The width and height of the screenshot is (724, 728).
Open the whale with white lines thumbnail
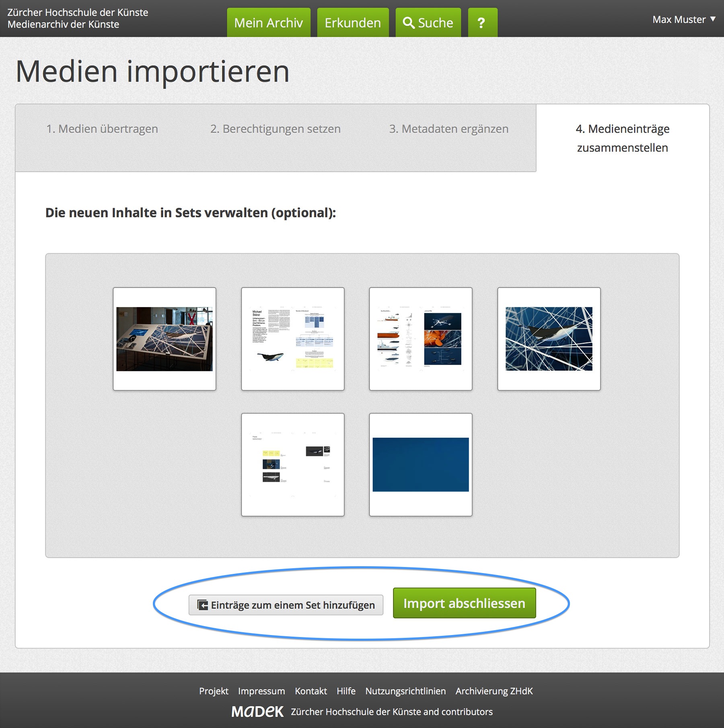click(x=549, y=339)
